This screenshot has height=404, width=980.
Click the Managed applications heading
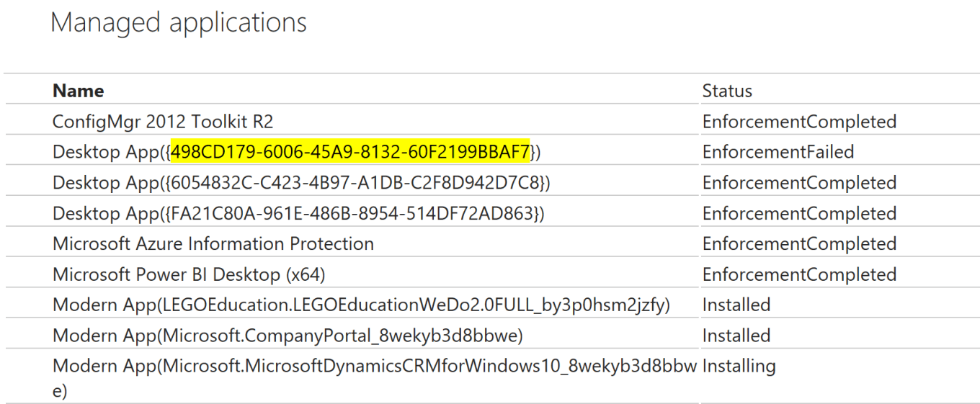pyautogui.click(x=178, y=23)
